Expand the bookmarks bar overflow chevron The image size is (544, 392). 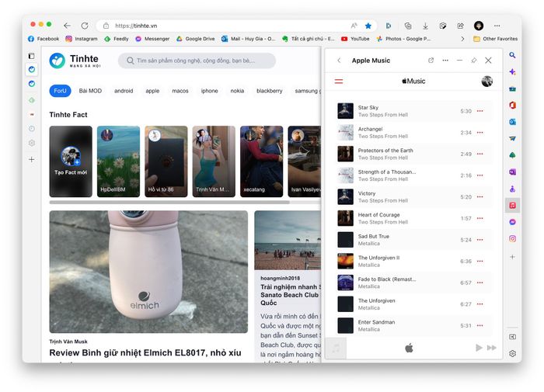pos(463,39)
